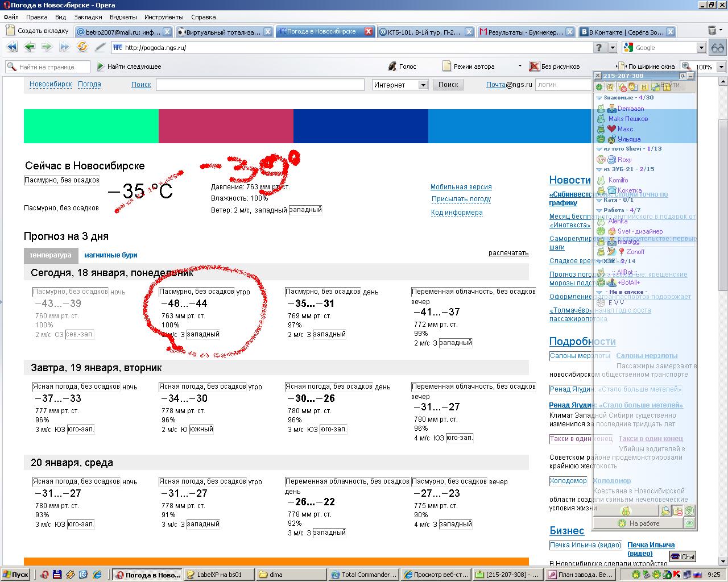The image size is (728, 582).
Task: Open the 'Инструменты' menu
Action: point(164,17)
